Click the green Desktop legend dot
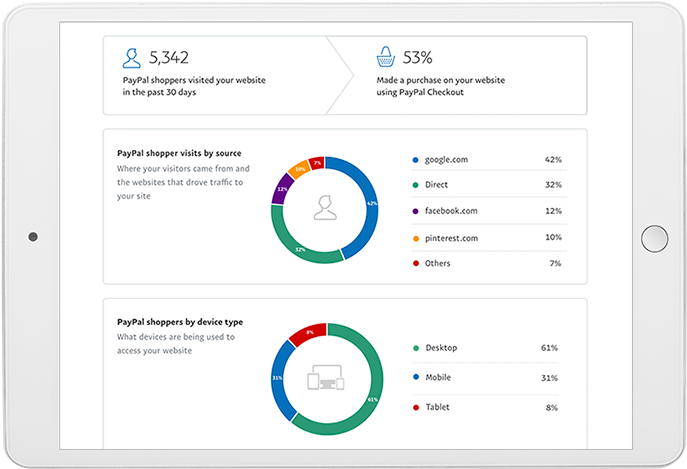The height and width of the screenshot is (469, 687). click(x=416, y=348)
